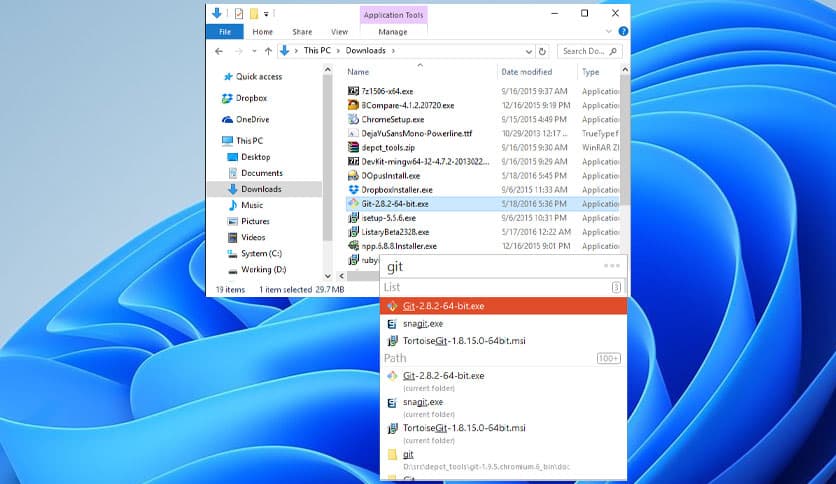Select the isetup-5.5.6.exe icon
This screenshot has height=484, width=836.
pyautogui.click(x=353, y=217)
